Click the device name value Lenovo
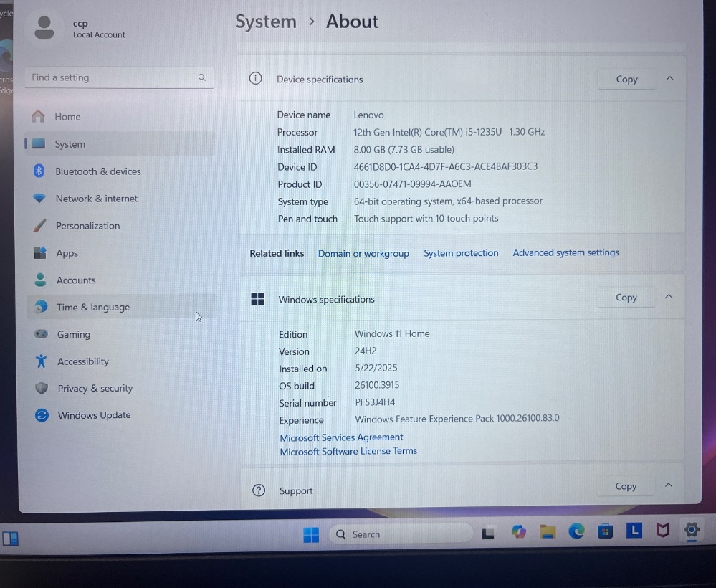Viewport: 716px width, 588px height. click(368, 115)
